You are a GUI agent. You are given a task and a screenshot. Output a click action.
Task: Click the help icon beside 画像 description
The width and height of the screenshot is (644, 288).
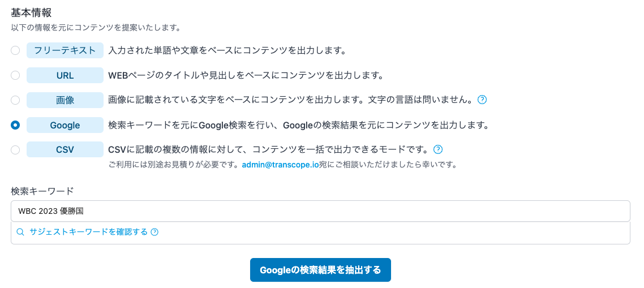pyautogui.click(x=482, y=100)
